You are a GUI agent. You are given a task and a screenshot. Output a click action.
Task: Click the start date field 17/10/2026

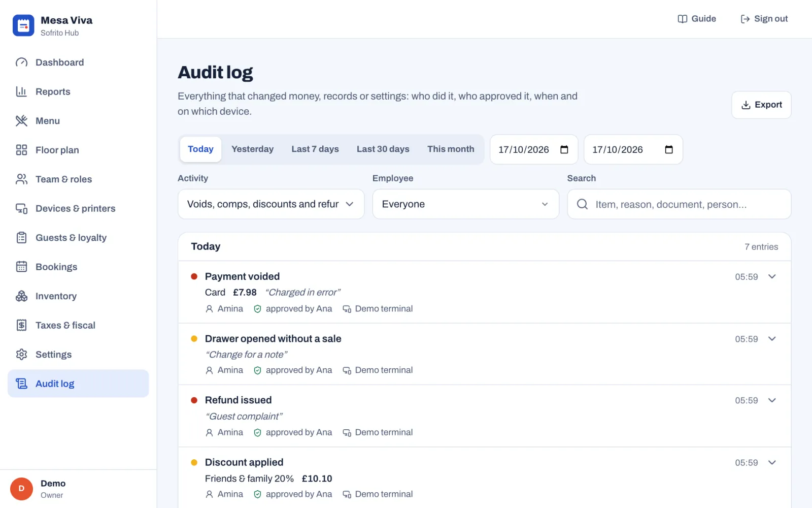pyautogui.click(x=534, y=149)
